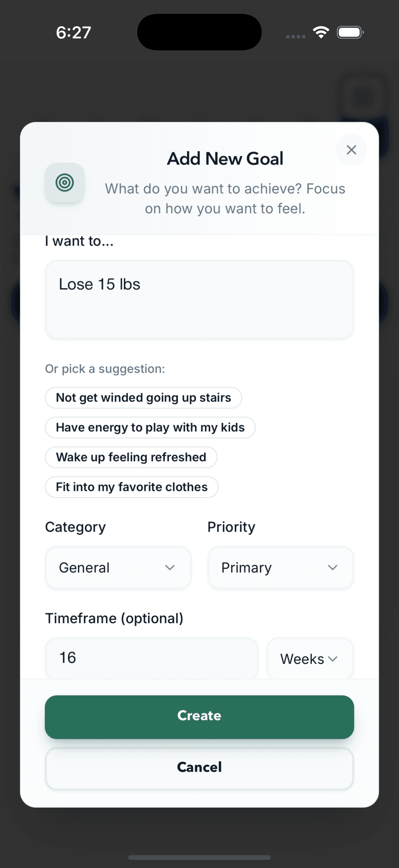This screenshot has width=399, height=868.
Task: Click the chevron beside Weeks
Action: 332,659
